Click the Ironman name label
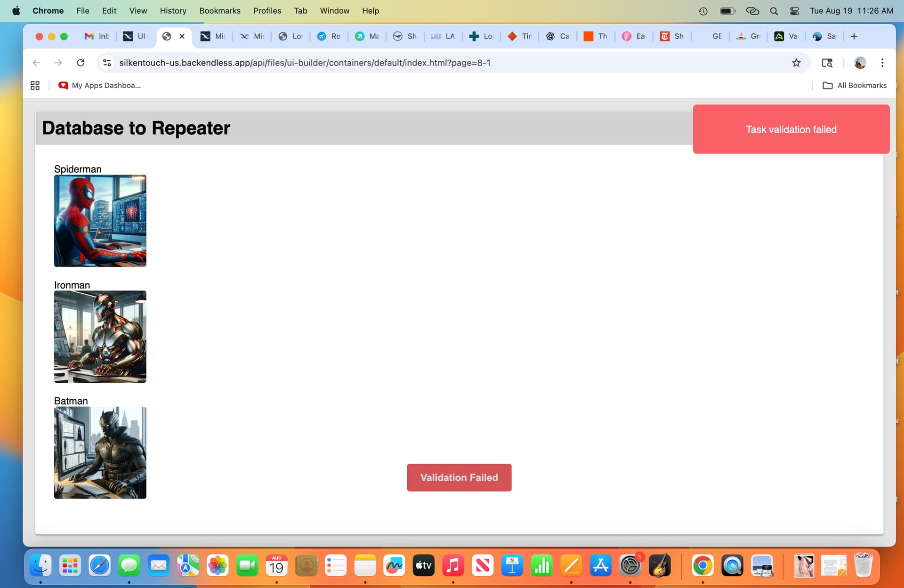 click(72, 285)
